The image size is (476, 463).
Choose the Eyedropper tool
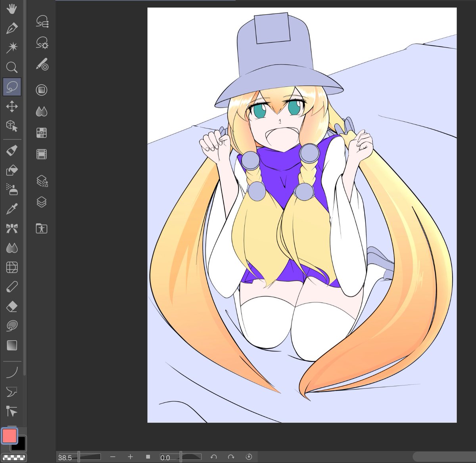coord(12,209)
